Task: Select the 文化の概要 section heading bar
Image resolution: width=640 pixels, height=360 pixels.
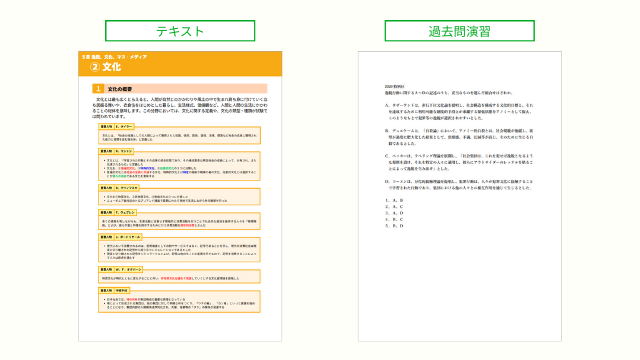Action: click(180, 89)
